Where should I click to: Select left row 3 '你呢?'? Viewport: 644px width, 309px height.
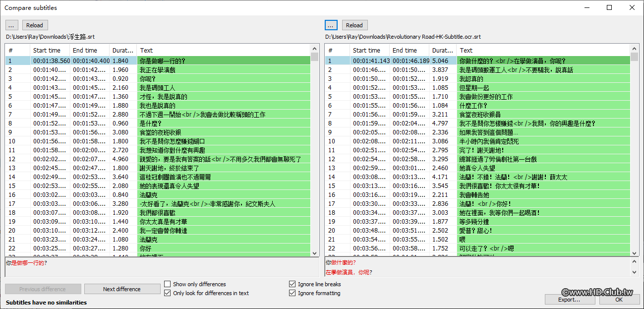pos(158,79)
